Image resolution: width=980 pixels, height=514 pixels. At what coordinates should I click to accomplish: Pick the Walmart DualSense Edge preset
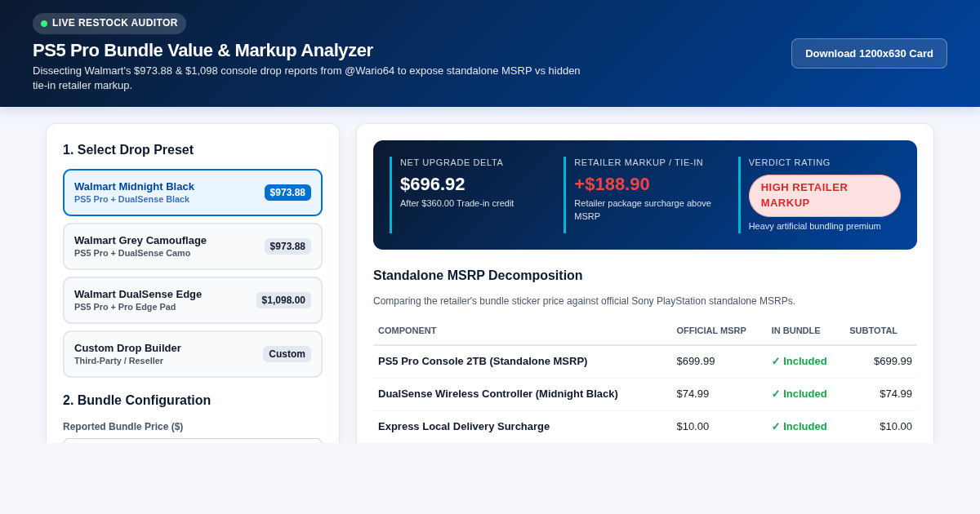tap(193, 300)
